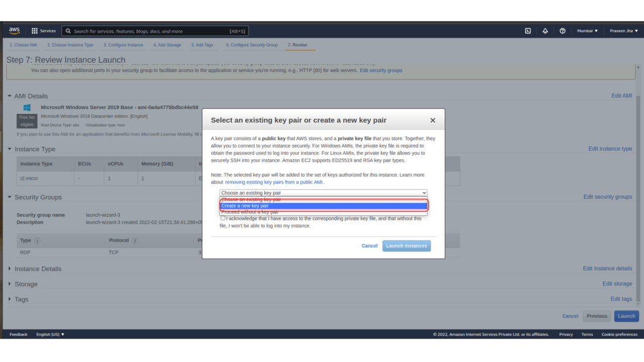Open Cookie preferences in the footer
The height and width of the screenshot is (362, 644).
(x=619, y=335)
